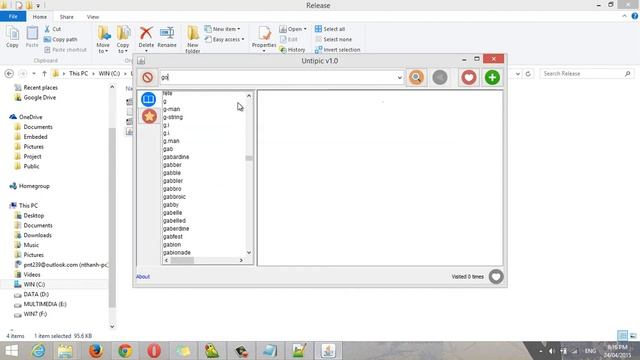Image resolution: width=640 pixels, height=360 pixels.
Task: Open the New item dropdown
Action: 222,29
